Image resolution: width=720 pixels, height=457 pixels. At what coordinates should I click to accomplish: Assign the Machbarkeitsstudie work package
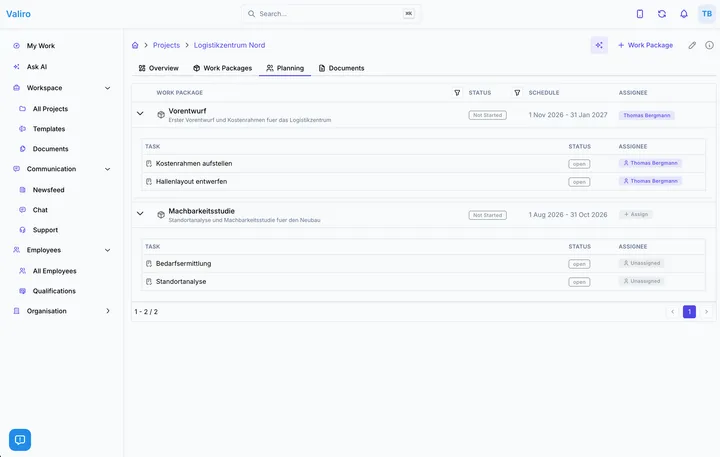(636, 214)
